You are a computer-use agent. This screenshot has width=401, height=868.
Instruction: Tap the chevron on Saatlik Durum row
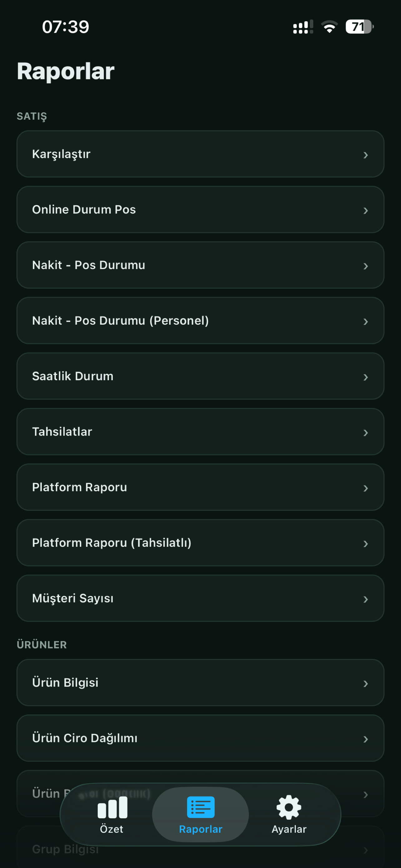[x=366, y=377]
